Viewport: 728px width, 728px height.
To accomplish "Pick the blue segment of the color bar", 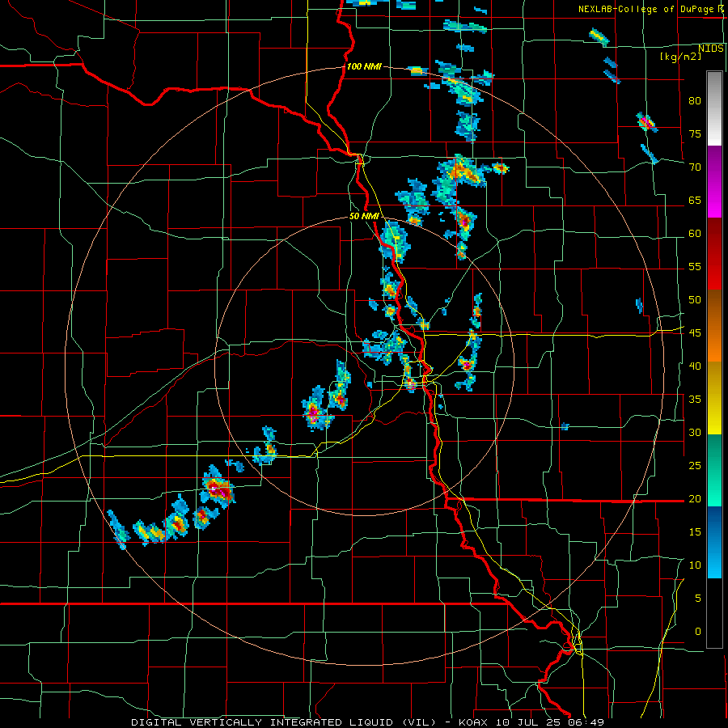I will point(714,542).
